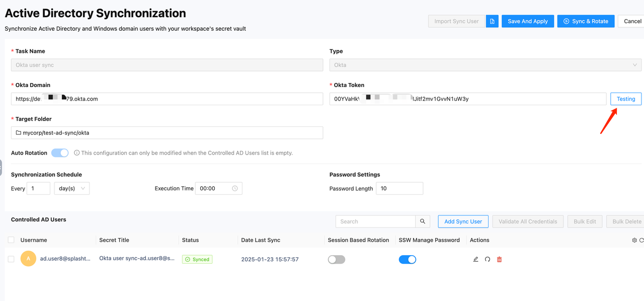Open the Type dropdown showing Okta

486,65
